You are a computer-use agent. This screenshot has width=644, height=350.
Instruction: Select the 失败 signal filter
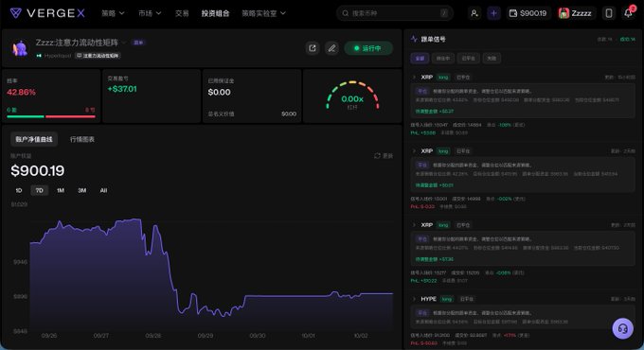click(492, 59)
